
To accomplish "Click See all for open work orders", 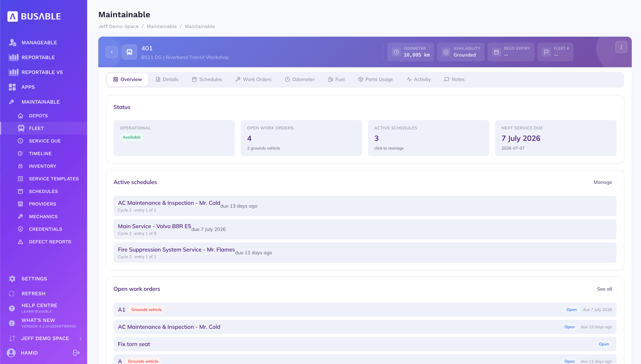I will [604, 289].
